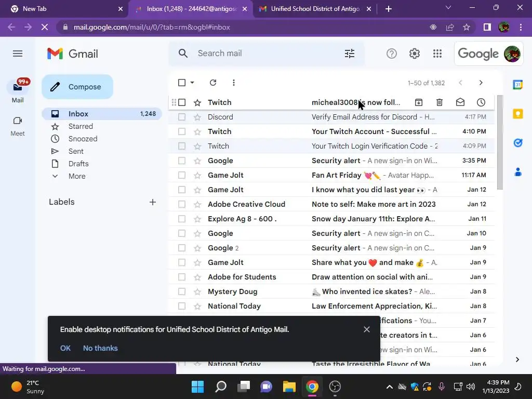Go to next page of emails
Image resolution: width=532 pixels, height=399 pixels.
pos(481,83)
